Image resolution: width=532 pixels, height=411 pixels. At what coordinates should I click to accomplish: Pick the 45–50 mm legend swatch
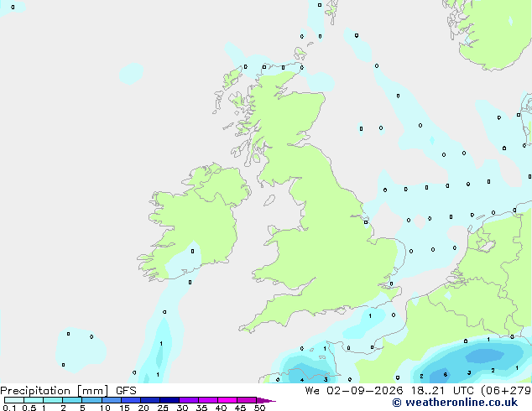[247, 400]
